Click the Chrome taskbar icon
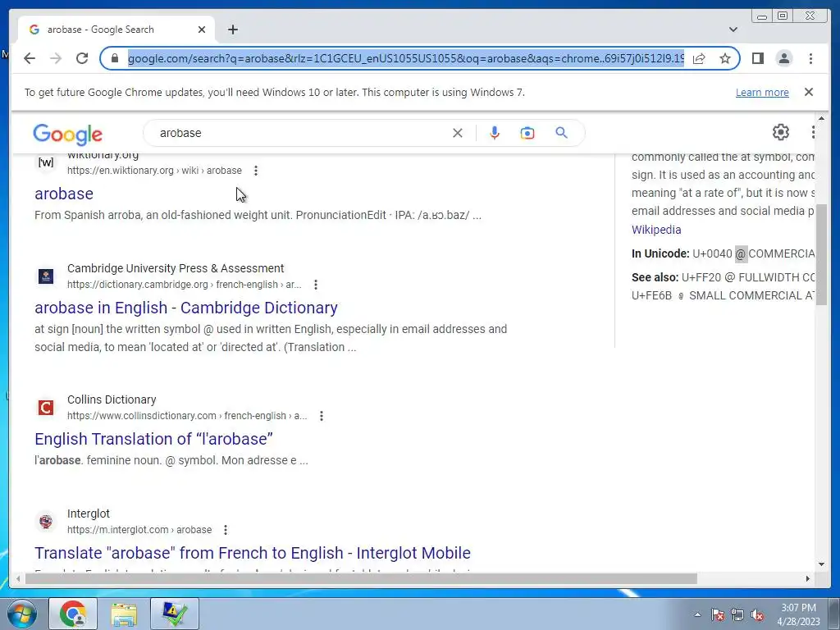Screen dimensions: 840x630 coord(73,614)
